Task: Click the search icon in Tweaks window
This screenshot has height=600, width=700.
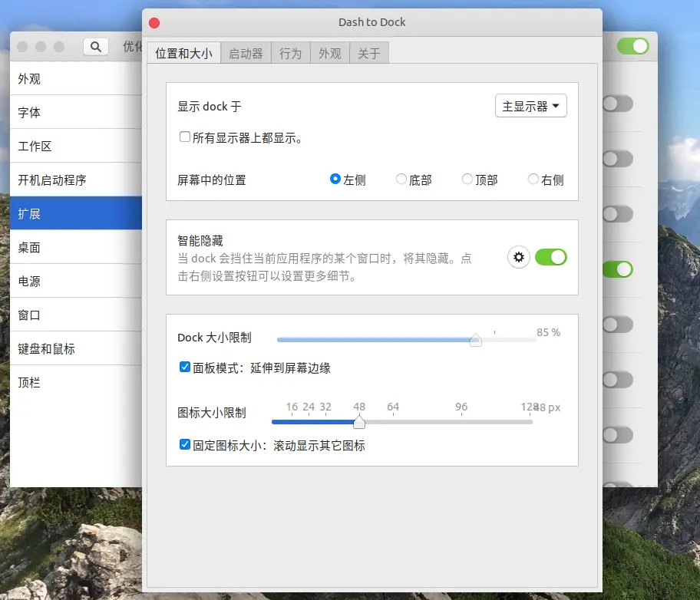Action: [95, 47]
